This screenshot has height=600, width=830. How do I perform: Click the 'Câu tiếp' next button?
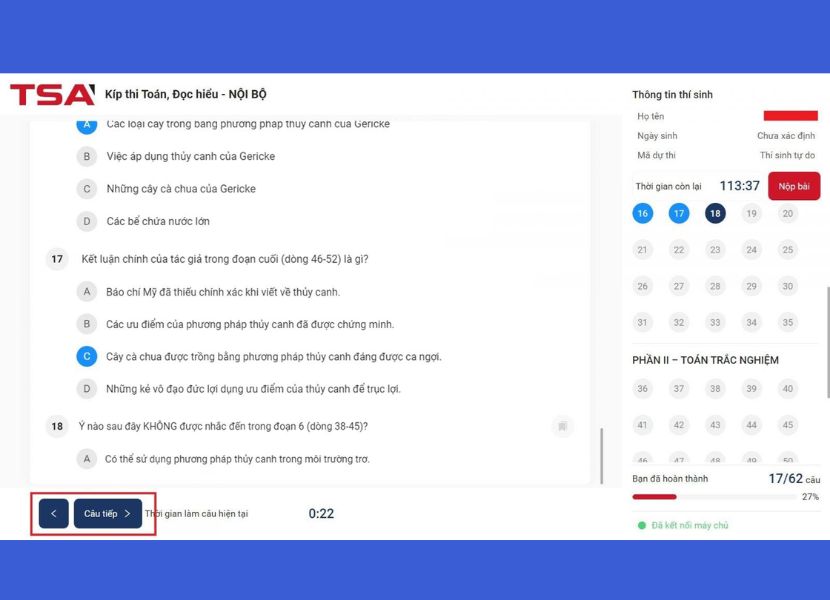(108, 513)
